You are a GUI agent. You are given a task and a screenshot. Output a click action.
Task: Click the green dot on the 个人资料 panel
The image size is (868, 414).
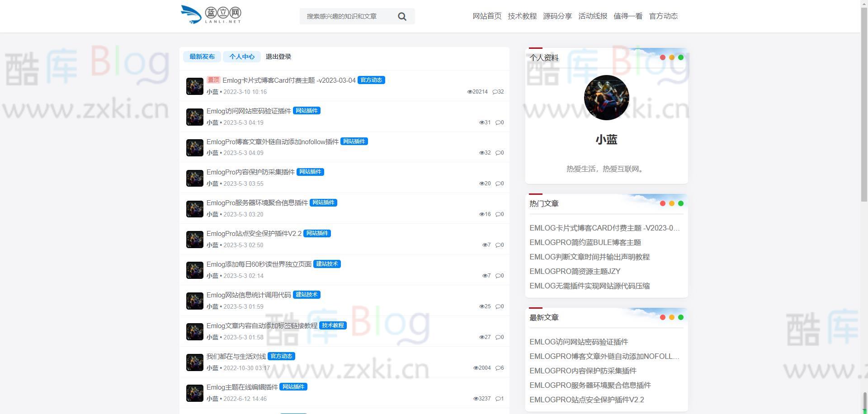coord(680,57)
